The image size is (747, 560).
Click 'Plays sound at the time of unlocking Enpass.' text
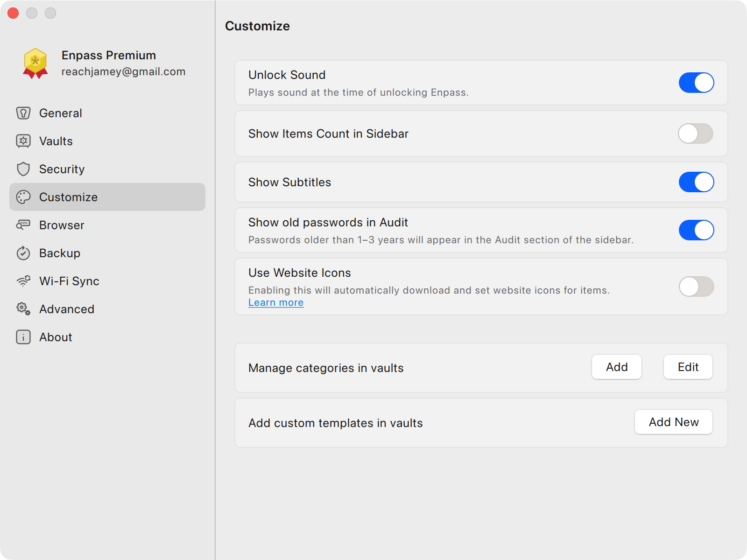point(359,92)
